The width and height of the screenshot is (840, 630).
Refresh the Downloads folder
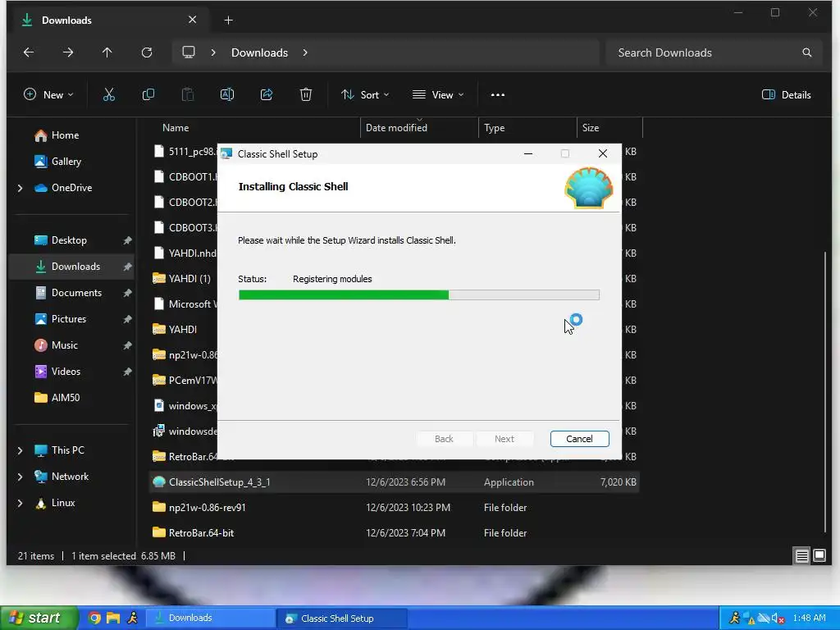(147, 52)
